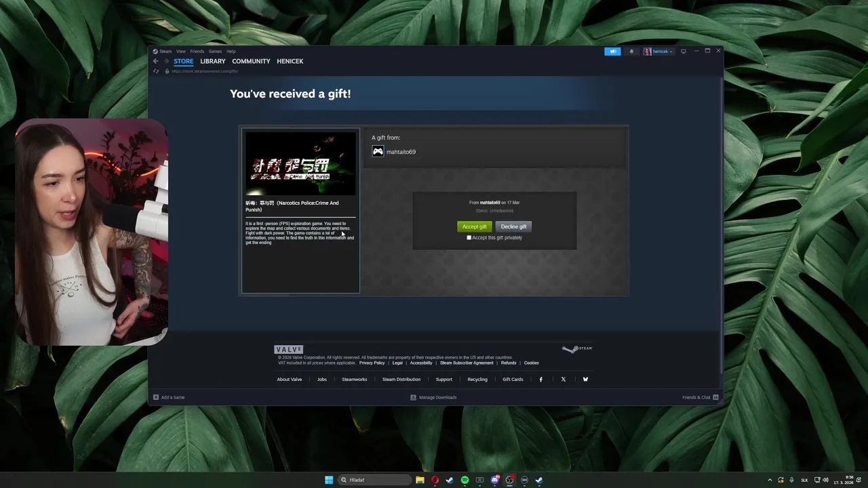The width and height of the screenshot is (868, 488).
Task: Open the Recycling footer link
Action: click(x=477, y=380)
